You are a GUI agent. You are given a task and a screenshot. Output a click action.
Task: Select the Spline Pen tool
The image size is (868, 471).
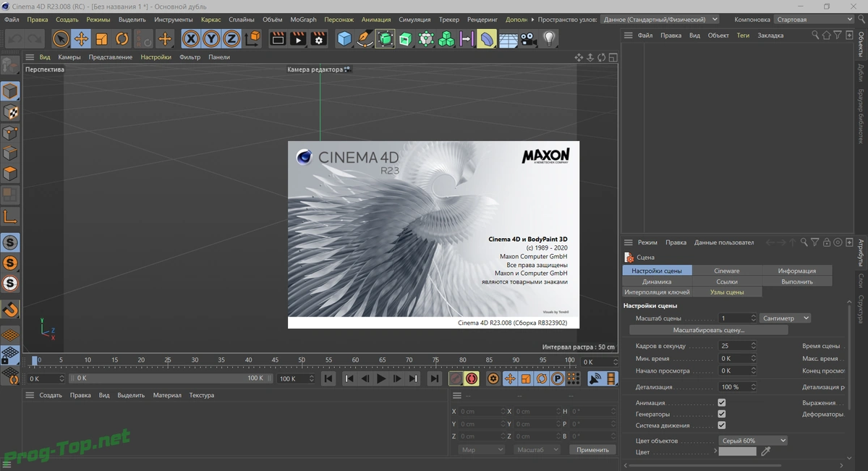(365, 38)
